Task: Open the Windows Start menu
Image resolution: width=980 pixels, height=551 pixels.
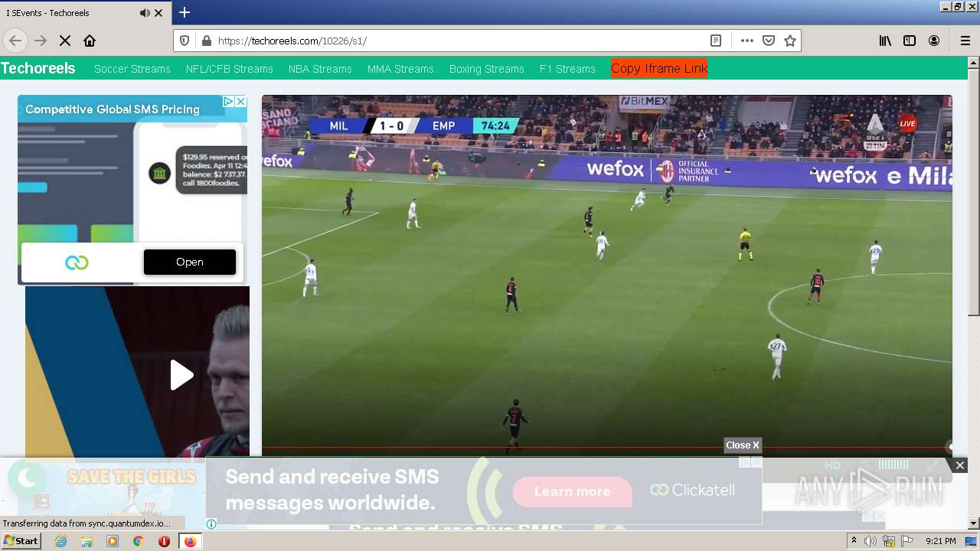Action: pyautogui.click(x=21, y=541)
